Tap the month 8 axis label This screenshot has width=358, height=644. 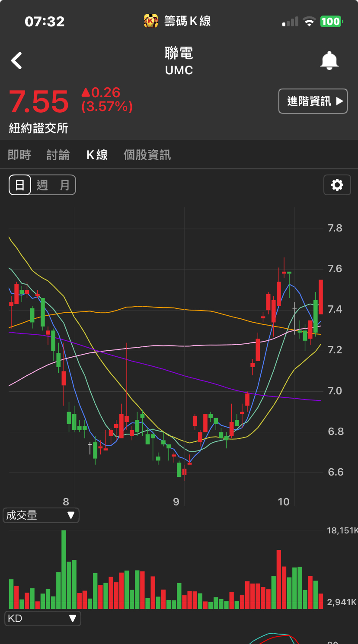click(x=66, y=501)
